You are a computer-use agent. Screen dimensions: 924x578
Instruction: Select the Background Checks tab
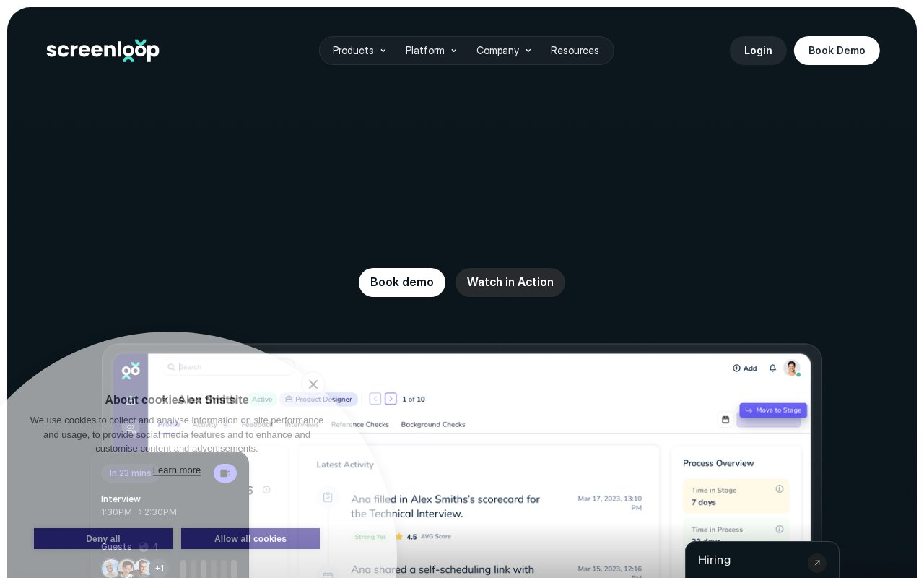(x=433, y=424)
